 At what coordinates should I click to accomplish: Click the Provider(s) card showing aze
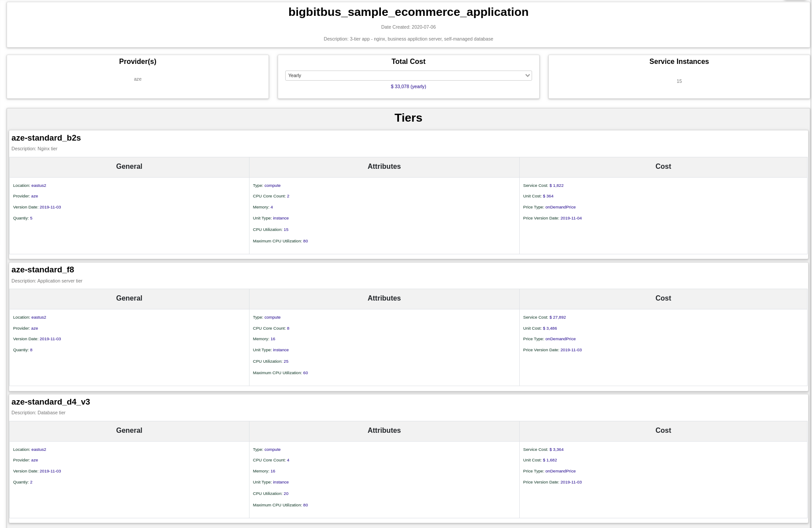[138, 77]
